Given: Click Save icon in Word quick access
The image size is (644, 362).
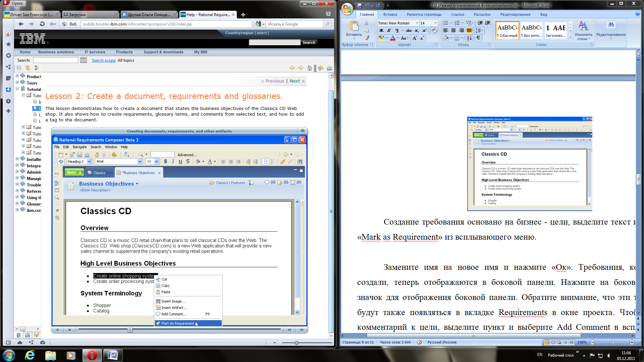Looking at the screenshot, I should (360, 5).
